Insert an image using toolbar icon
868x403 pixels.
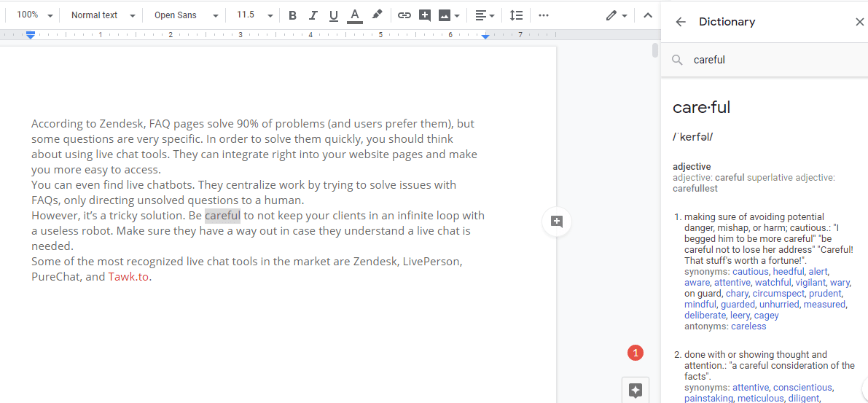point(444,15)
